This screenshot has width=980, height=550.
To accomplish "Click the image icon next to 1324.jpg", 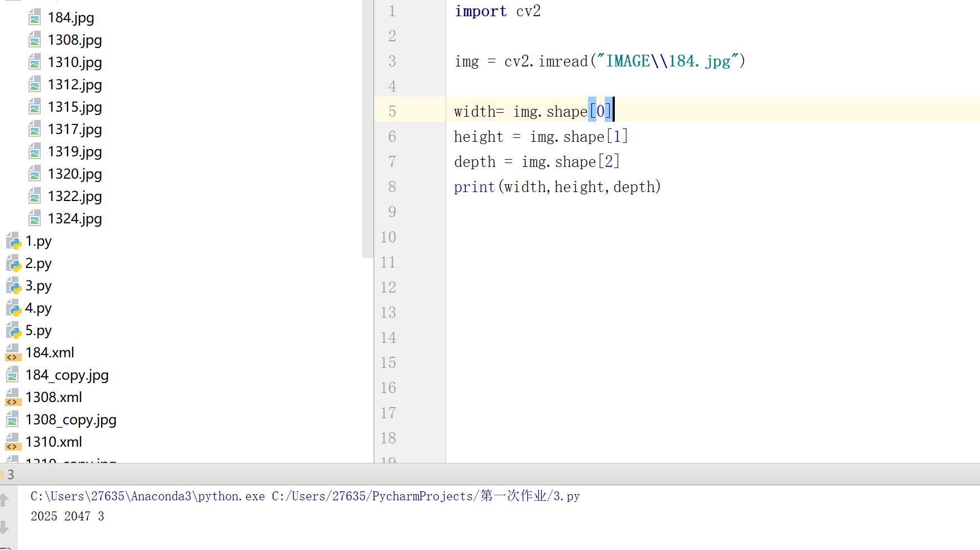I will (x=34, y=218).
